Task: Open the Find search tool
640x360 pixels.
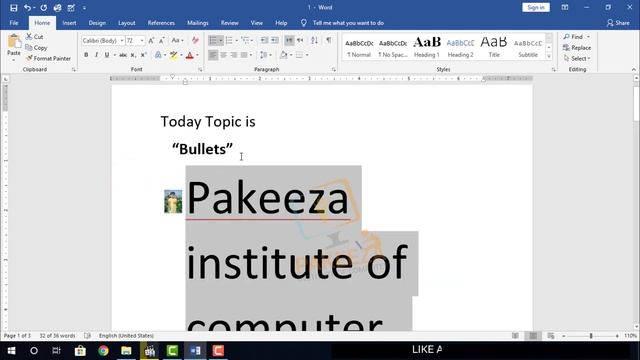Action: coord(573,37)
